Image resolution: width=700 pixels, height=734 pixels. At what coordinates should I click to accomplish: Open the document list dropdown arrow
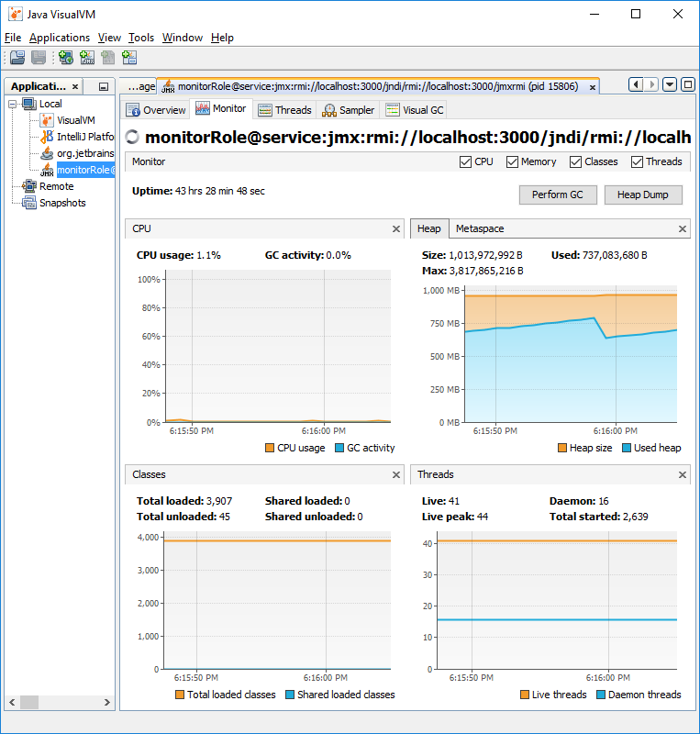[x=669, y=84]
